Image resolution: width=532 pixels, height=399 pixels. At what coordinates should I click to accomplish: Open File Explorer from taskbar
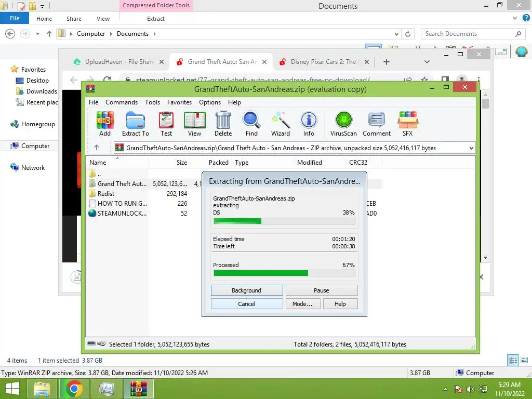coord(42,389)
